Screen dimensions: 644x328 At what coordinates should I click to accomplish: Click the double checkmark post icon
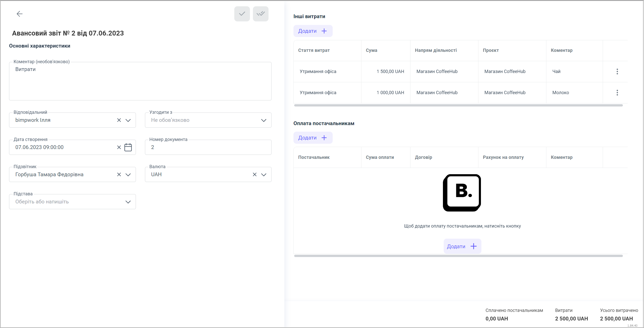coord(260,14)
